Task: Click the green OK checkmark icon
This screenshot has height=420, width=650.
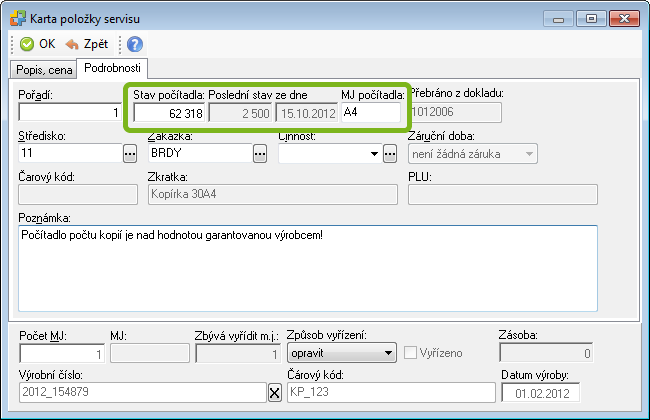Action: pos(27,44)
